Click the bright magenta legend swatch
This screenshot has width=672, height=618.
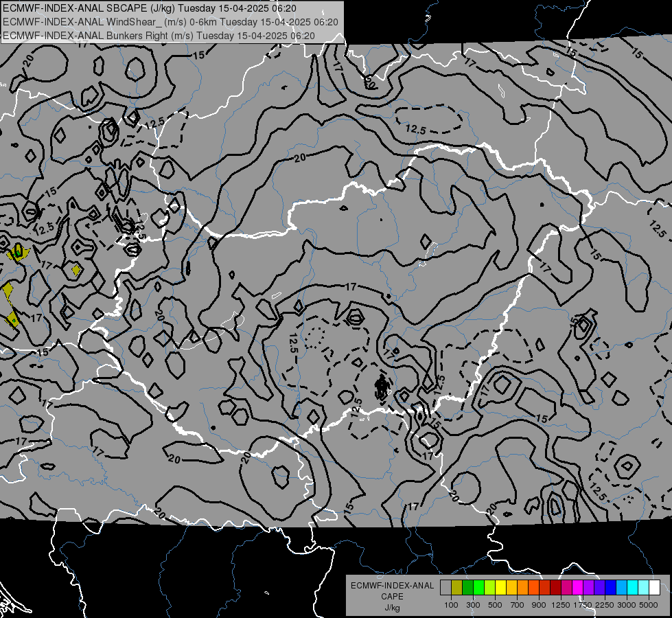(x=578, y=588)
